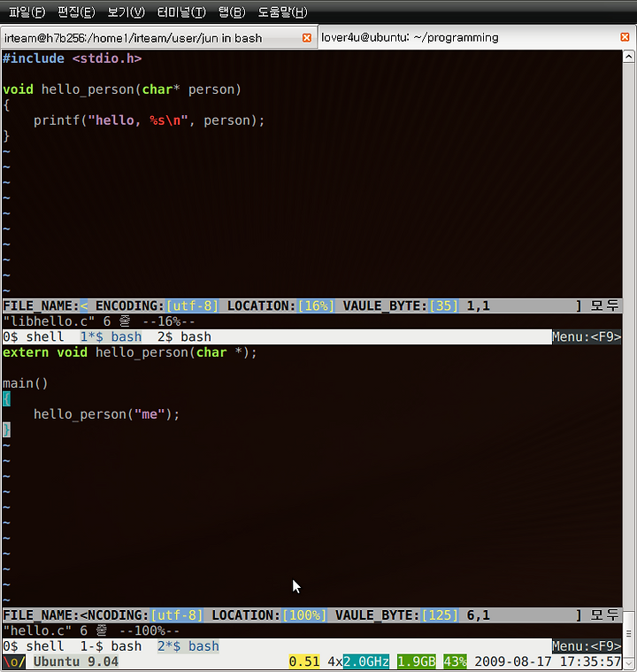The width and height of the screenshot is (637, 672).
Task: Click Menu:<F9> in lower screen bar
Action: click(x=587, y=645)
